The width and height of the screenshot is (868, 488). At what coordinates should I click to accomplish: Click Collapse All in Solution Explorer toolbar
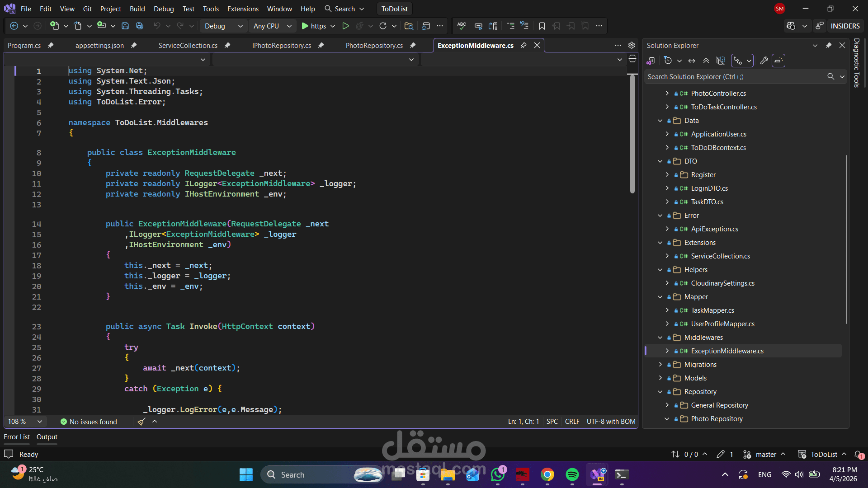[x=706, y=61]
